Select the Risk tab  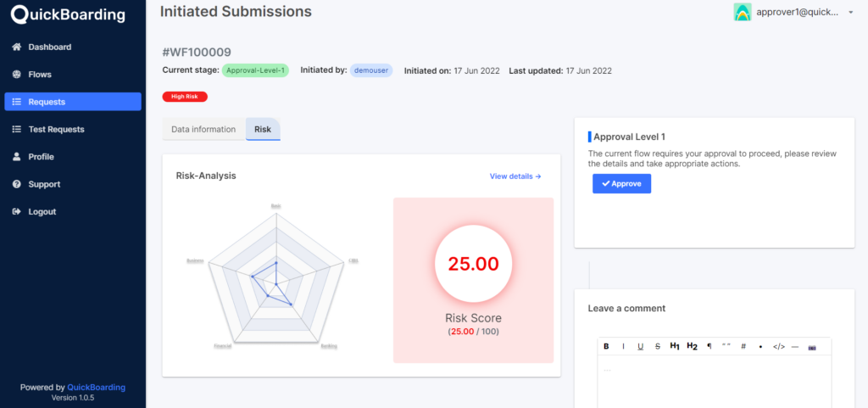pyautogui.click(x=263, y=129)
